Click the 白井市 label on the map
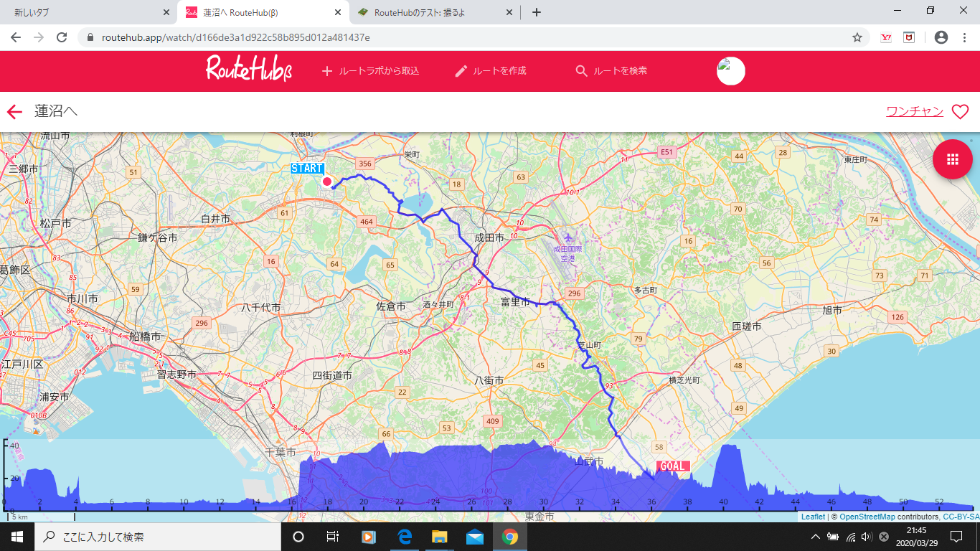980x551 pixels. (215, 219)
